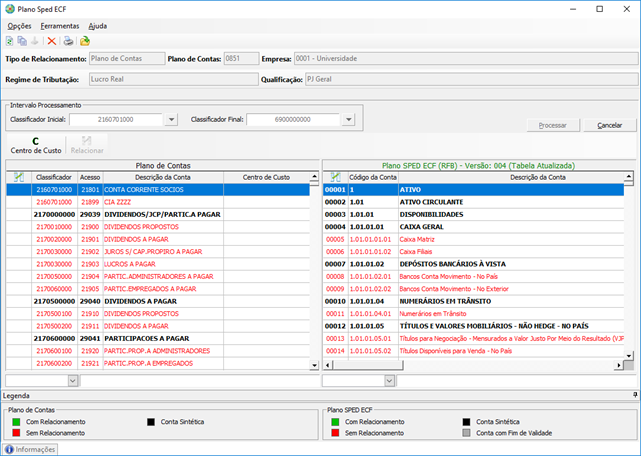Click the Tipo de Relacionamento field
Viewport: 641px width, 456px height.
(x=127, y=58)
